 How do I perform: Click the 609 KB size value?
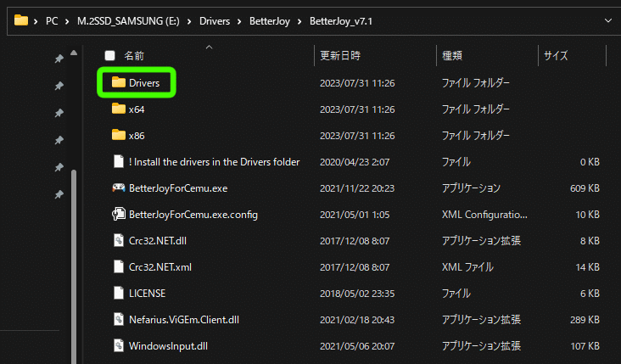click(x=585, y=188)
